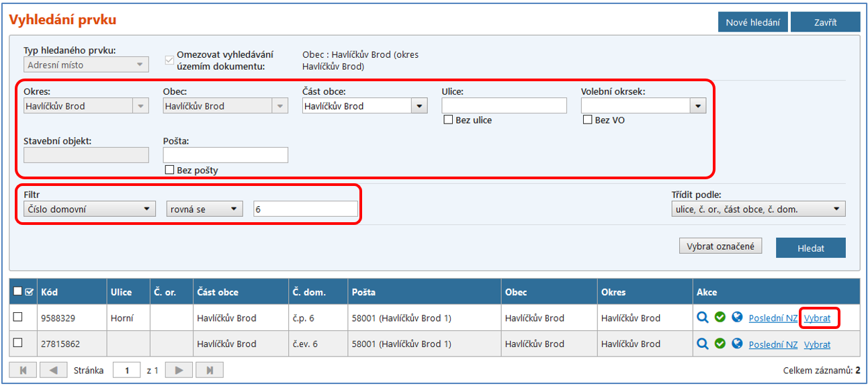Go to next page arrow in pager
The width and height of the screenshot is (868, 386).
pyautogui.click(x=179, y=370)
